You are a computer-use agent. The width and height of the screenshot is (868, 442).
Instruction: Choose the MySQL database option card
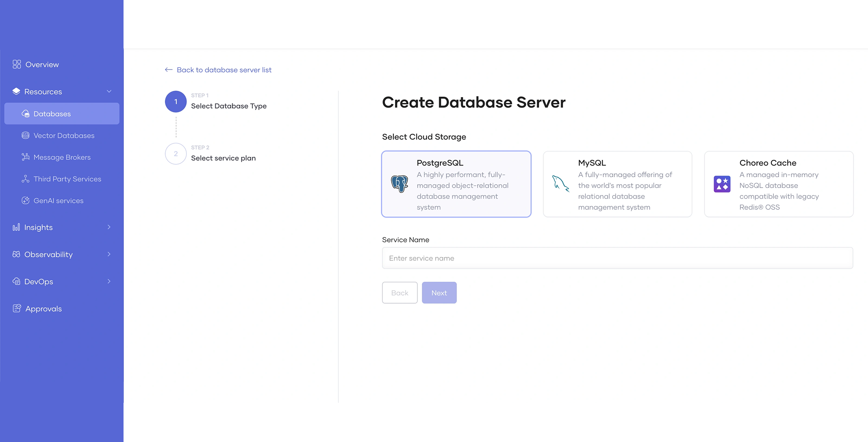[x=617, y=184]
